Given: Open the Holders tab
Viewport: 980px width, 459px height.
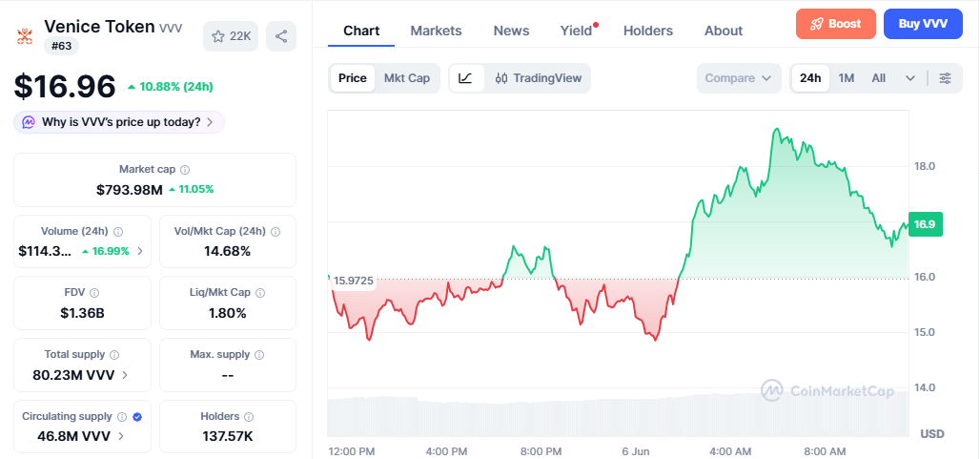Looking at the screenshot, I should (648, 31).
